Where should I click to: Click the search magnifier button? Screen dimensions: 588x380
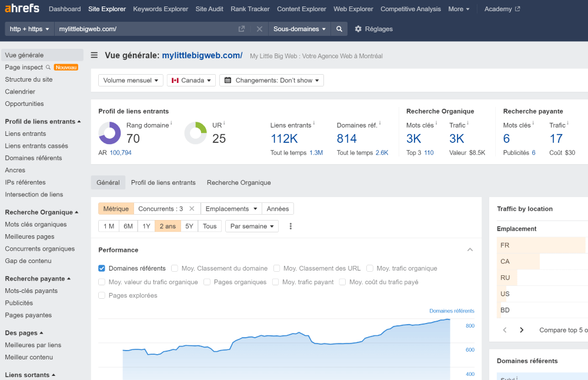339,29
